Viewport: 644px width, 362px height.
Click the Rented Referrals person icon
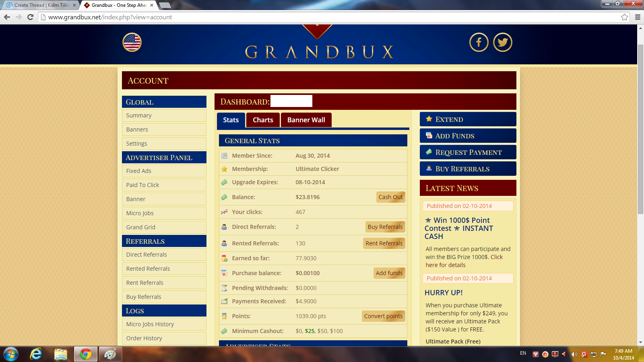(x=224, y=243)
